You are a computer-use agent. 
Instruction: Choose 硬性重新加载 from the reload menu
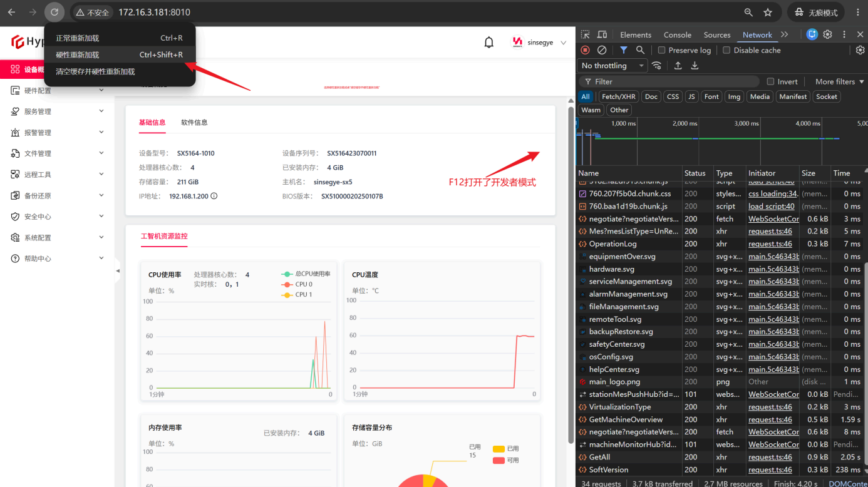[120, 54]
